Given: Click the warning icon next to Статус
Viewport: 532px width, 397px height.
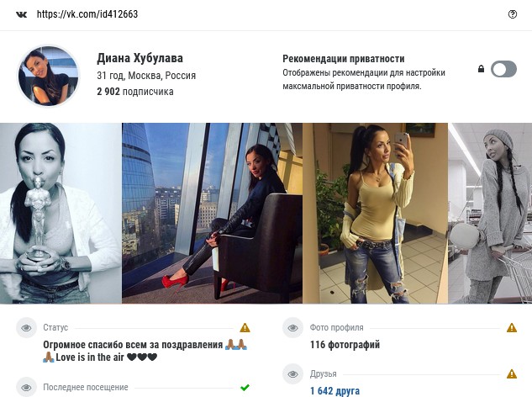Looking at the screenshot, I should (x=245, y=328).
